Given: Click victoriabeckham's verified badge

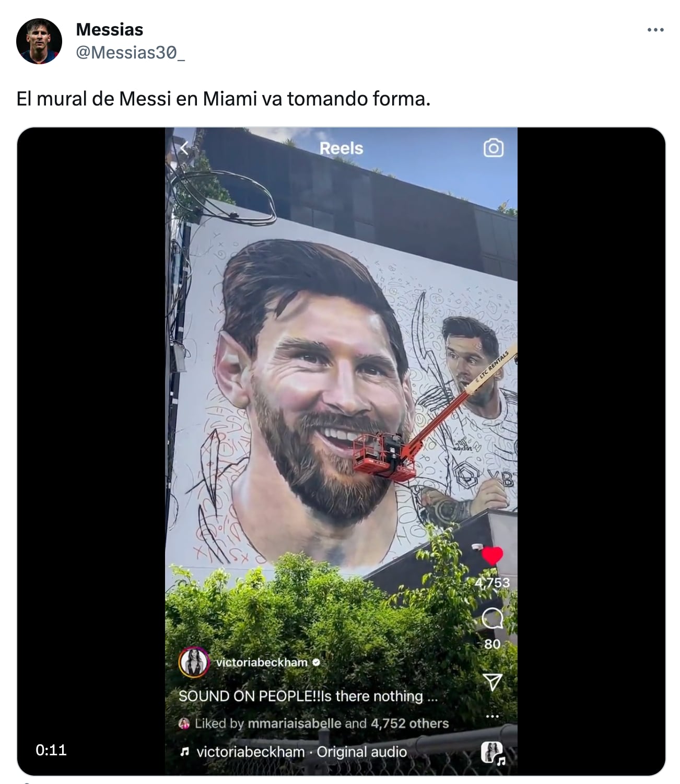Looking at the screenshot, I should pyautogui.click(x=316, y=662).
